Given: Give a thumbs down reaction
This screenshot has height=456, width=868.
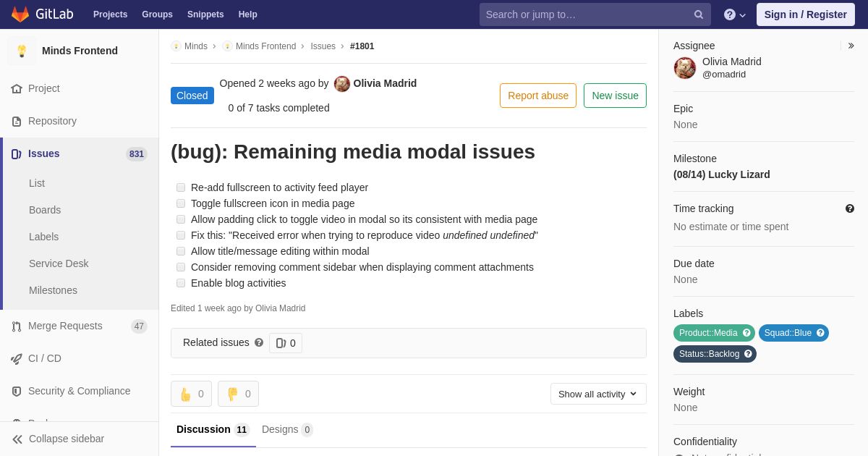Looking at the screenshot, I should [x=238, y=394].
